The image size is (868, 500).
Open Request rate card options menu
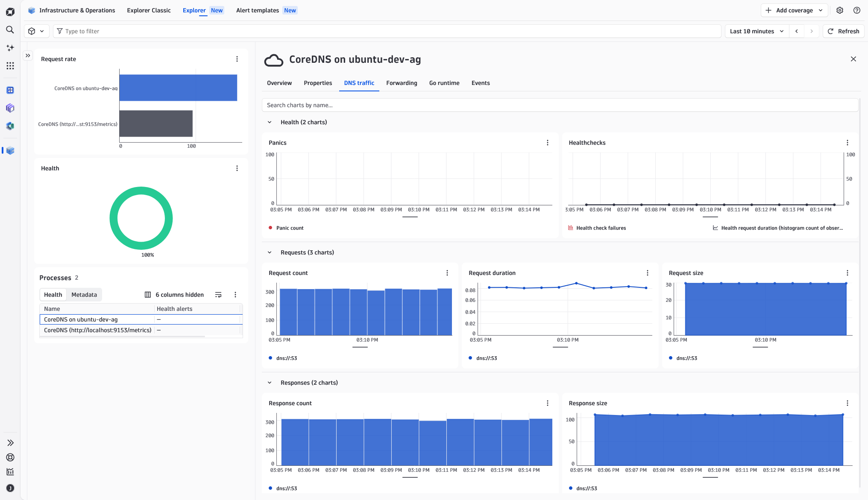pos(237,59)
